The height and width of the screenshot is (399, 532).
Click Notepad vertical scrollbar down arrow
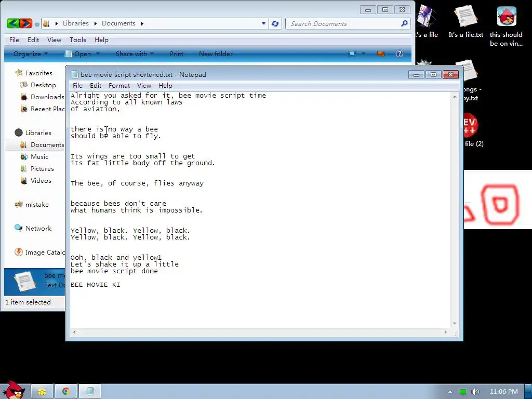(x=455, y=323)
